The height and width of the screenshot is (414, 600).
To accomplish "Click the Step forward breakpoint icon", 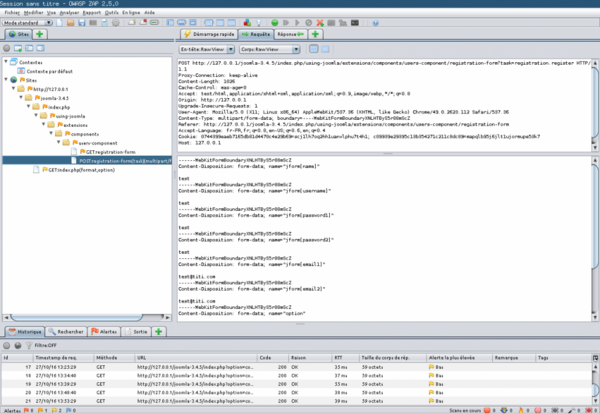I will point(286,23).
